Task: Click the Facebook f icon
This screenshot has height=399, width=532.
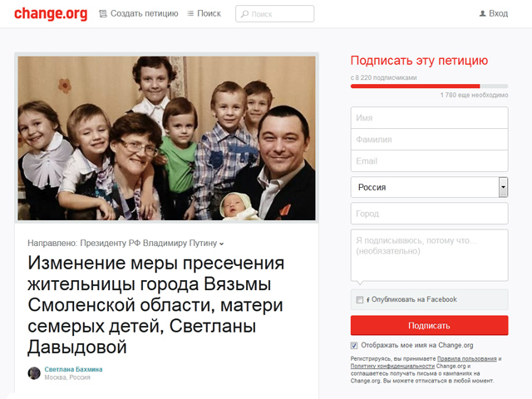Action: pos(368,300)
